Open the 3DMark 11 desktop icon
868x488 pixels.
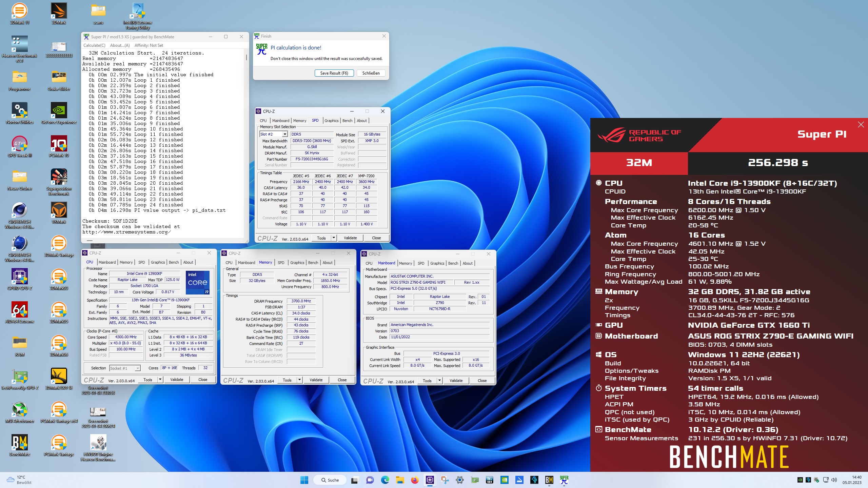click(x=20, y=14)
